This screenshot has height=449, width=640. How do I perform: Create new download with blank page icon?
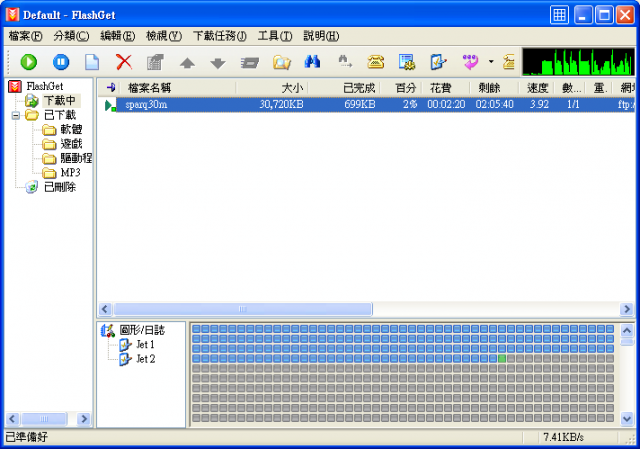[92, 62]
